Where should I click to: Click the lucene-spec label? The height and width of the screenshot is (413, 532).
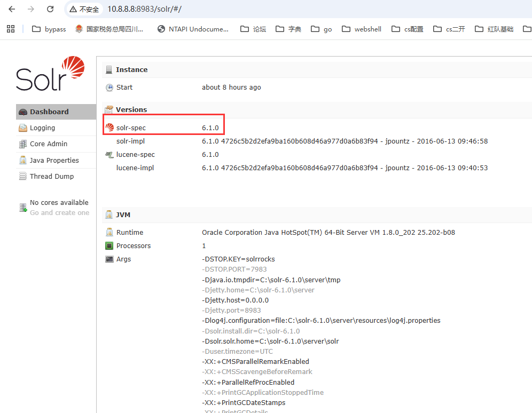[x=135, y=155]
